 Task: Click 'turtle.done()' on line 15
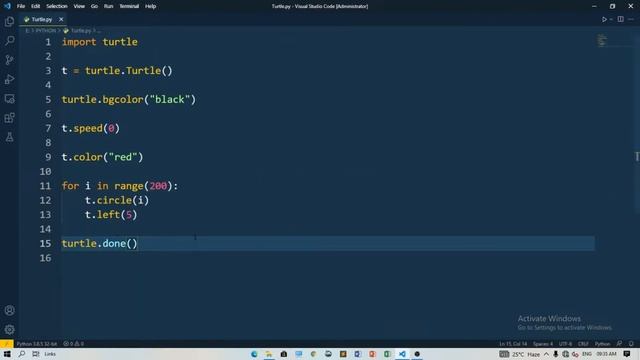tap(100, 244)
